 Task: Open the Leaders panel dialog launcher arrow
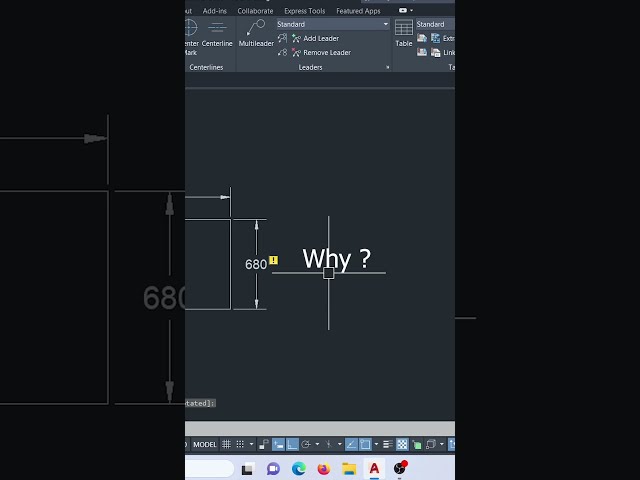click(x=387, y=67)
